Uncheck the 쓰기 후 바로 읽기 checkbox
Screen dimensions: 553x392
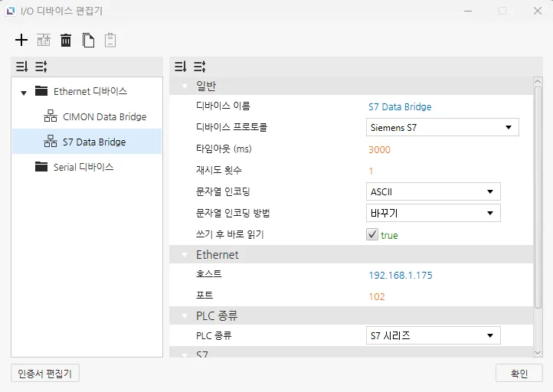(372, 235)
